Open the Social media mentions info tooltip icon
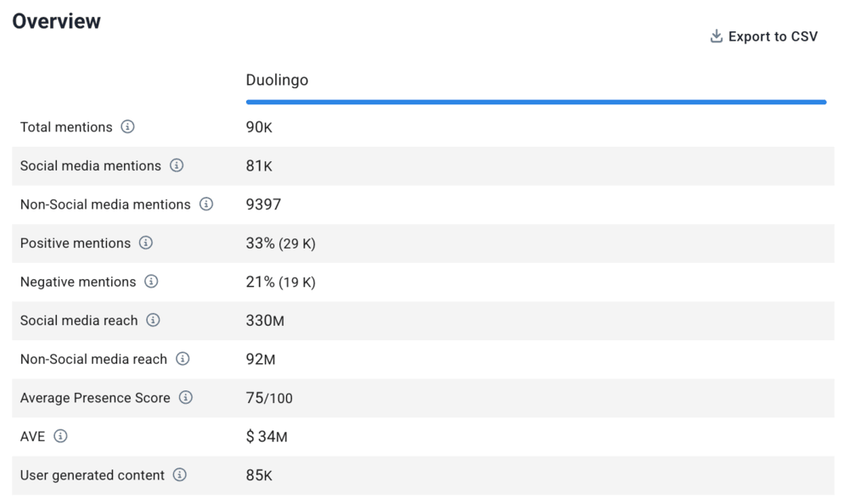849x504 pixels. click(x=177, y=165)
